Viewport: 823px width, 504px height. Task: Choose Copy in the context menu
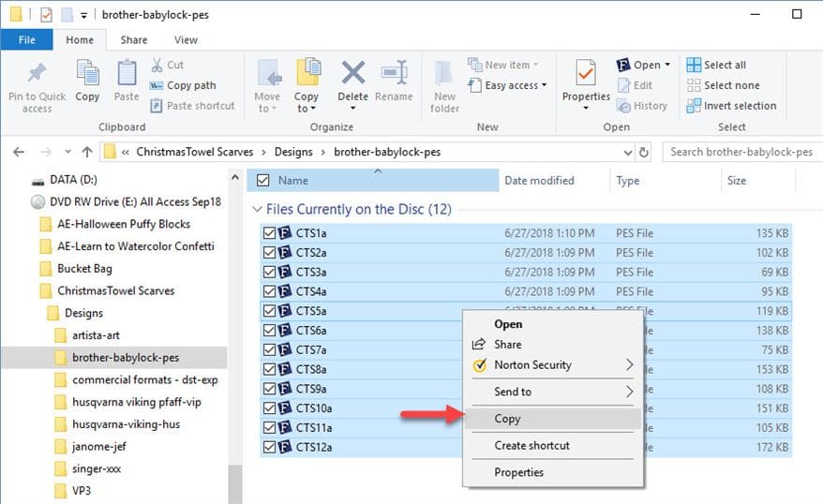pos(553,419)
